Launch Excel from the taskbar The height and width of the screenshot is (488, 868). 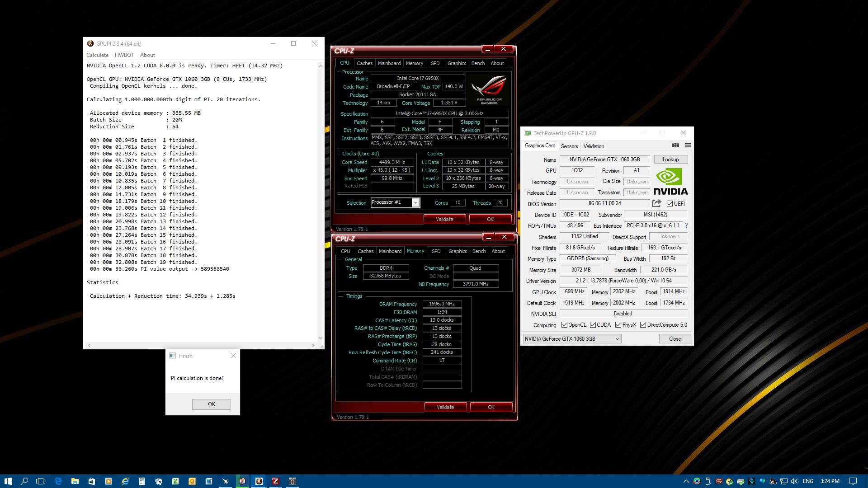click(175, 481)
